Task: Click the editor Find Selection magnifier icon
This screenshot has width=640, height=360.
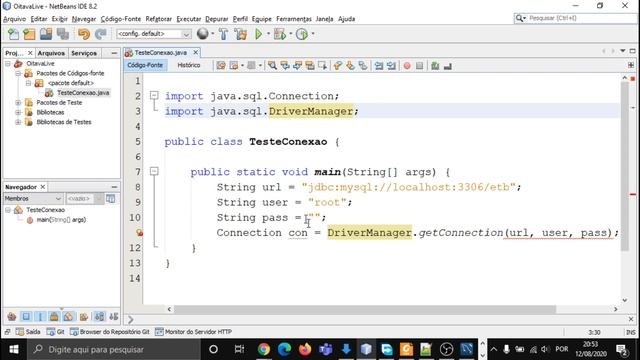Action: coord(272,66)
